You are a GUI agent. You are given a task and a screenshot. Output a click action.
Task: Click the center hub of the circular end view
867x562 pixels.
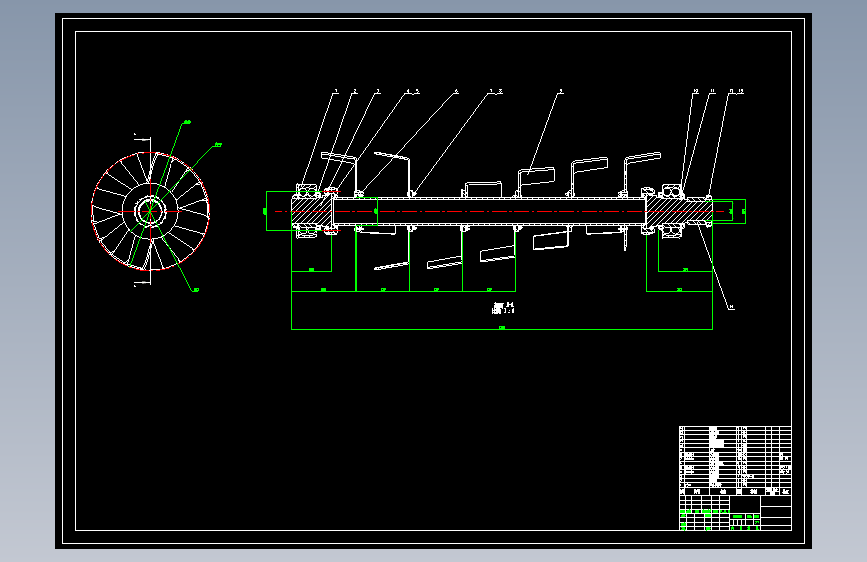coord(150,211)
